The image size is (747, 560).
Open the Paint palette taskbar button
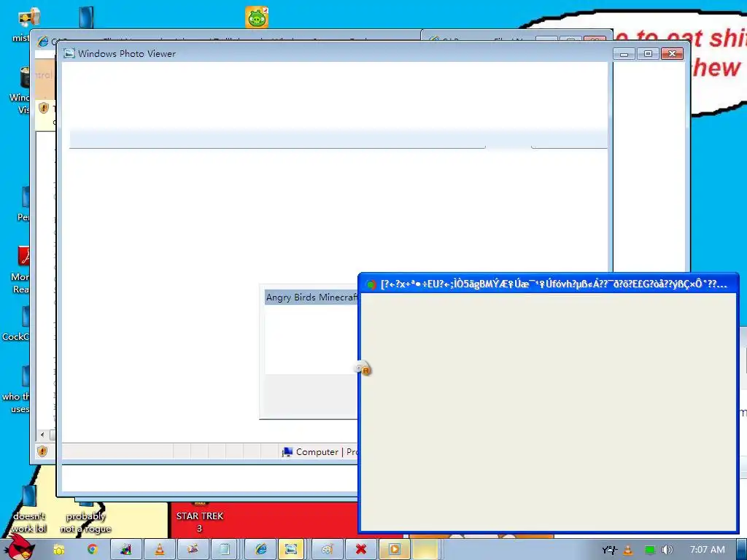click(x=328, y=550)
